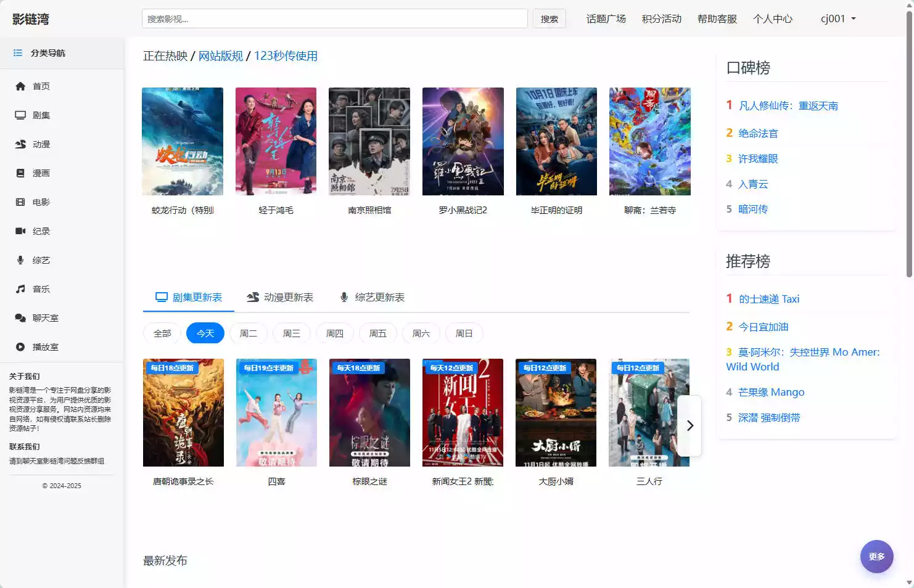Screen dimensions: 914x588
Task: Open 话题广场 in the top menu
Action: point(606,18)
